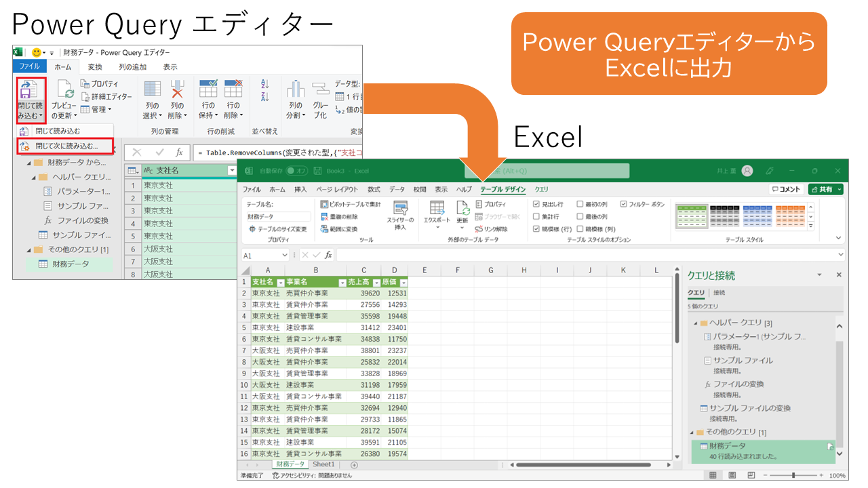Sort ascending with the A-Z icon
The width and height of the screenshot is (868, 488).
point(265,84)
